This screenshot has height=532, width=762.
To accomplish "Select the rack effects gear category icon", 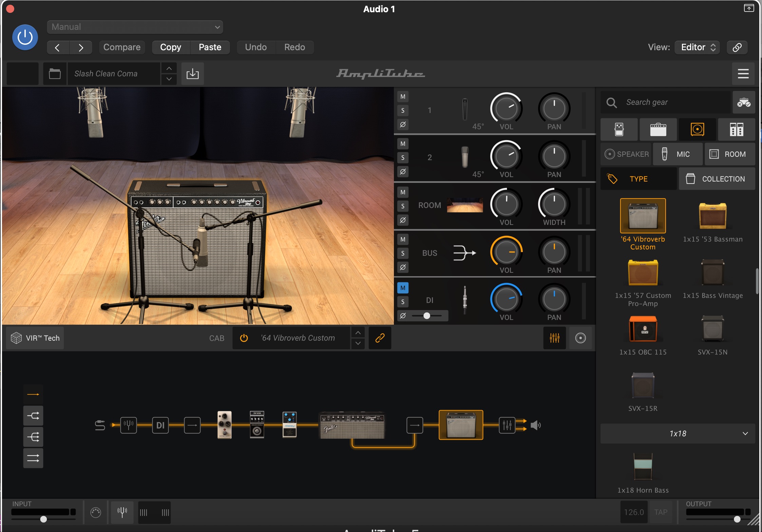I will coord(737,129).
